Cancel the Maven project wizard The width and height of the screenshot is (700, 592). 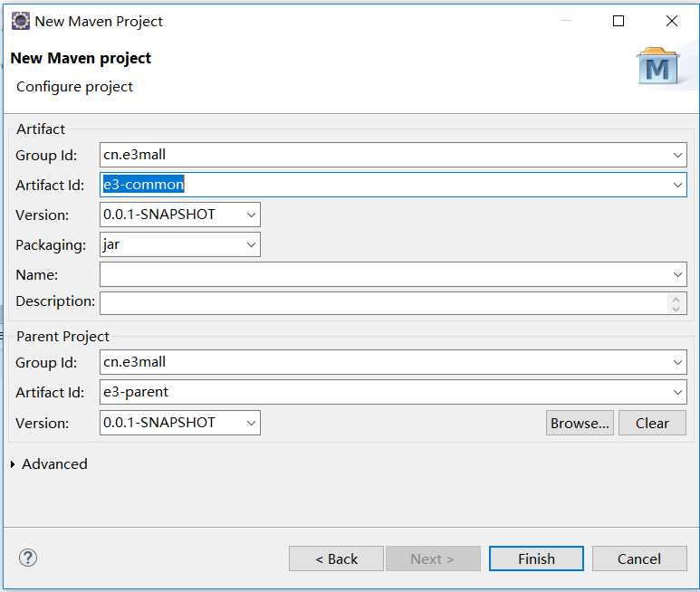click(x=639, y=559)
